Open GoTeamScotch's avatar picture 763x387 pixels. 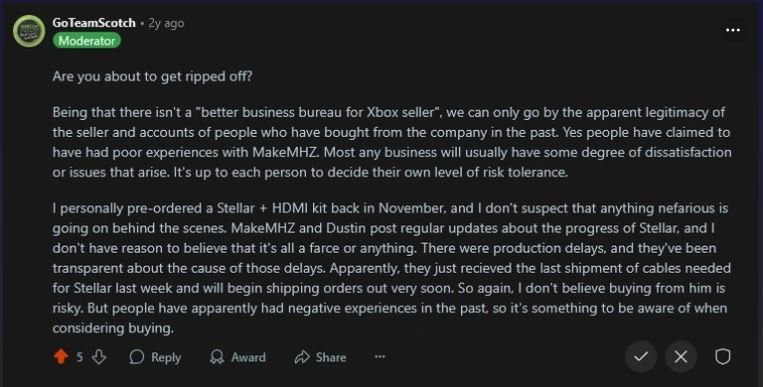[29, 31]
